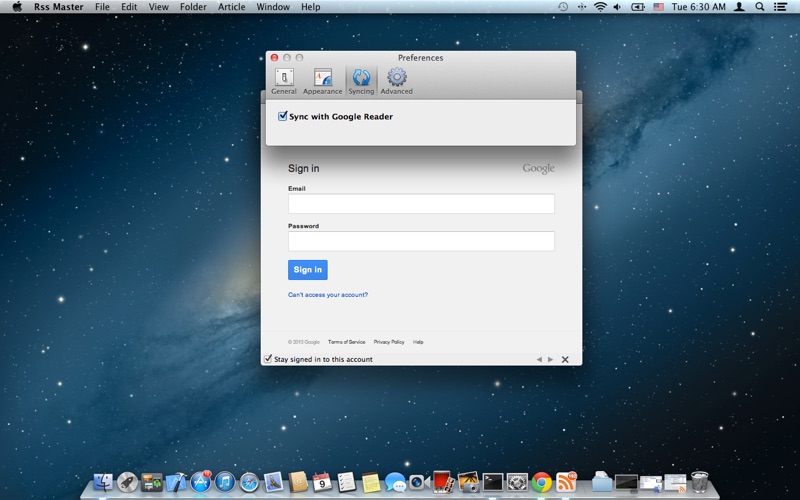The height and width of the screenshot is (500, 800).
Task: Open the Advanced preferences gear pane
Action: pos(396,82)
